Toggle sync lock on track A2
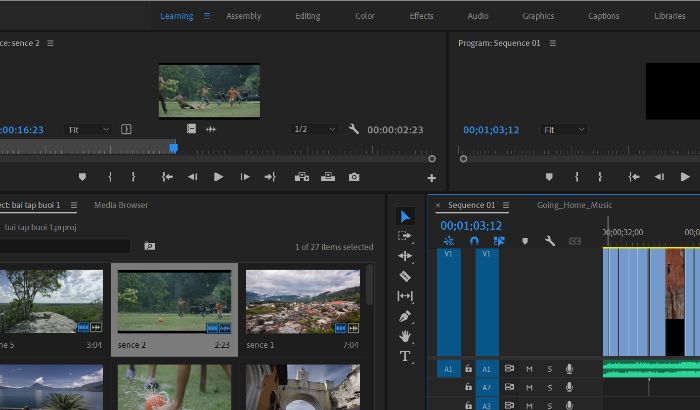The height and width of the screenshot is (410, 700). click(509, 387)
